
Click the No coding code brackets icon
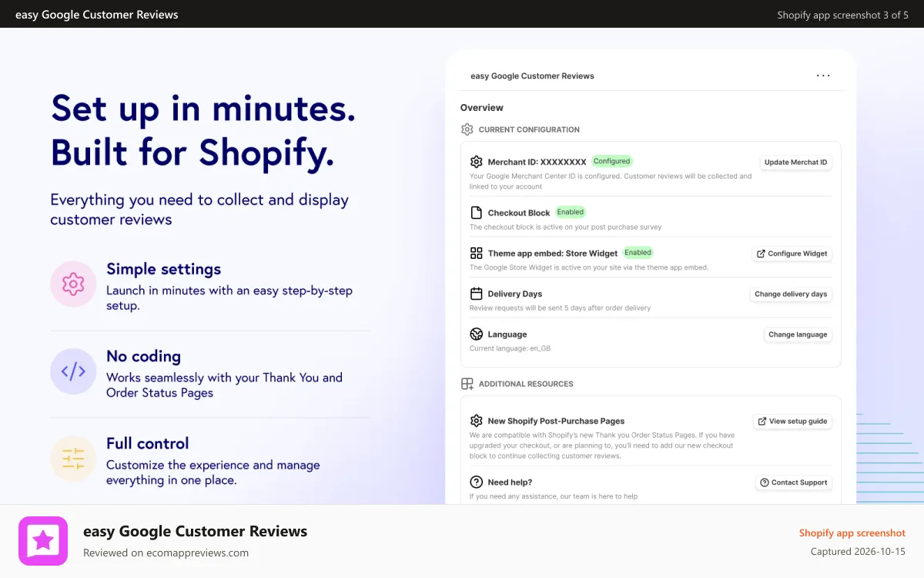coord(73,371)
